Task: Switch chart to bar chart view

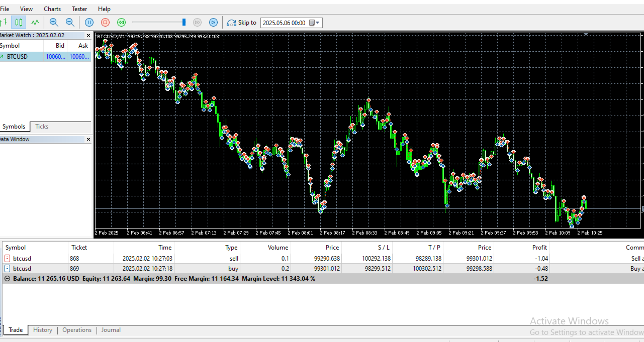Action: (x=4, y=22)
